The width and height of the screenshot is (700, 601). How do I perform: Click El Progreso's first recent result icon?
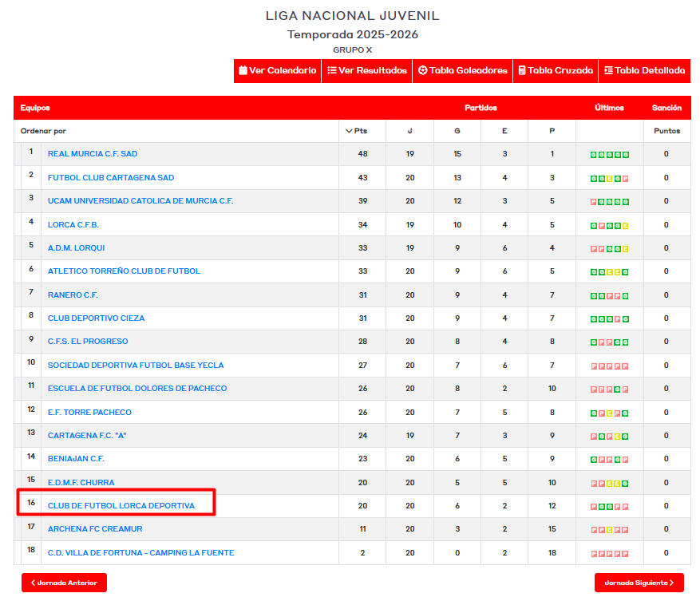[x=593, y=342]
